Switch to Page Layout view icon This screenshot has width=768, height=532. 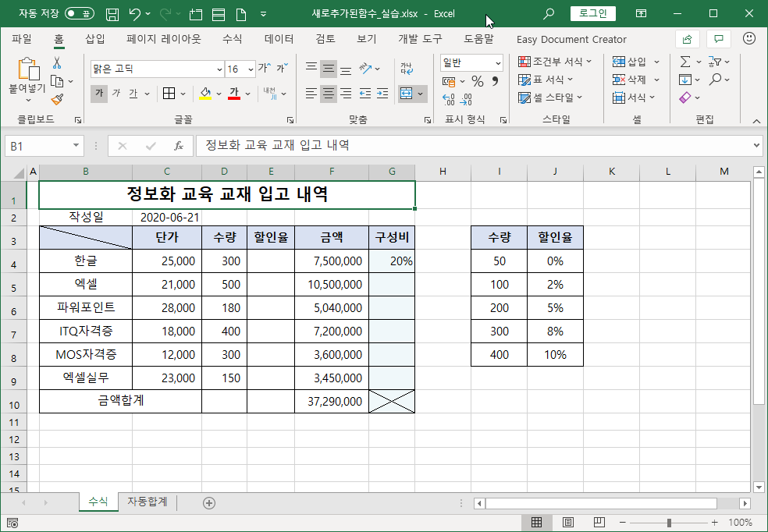click(567, 522)
